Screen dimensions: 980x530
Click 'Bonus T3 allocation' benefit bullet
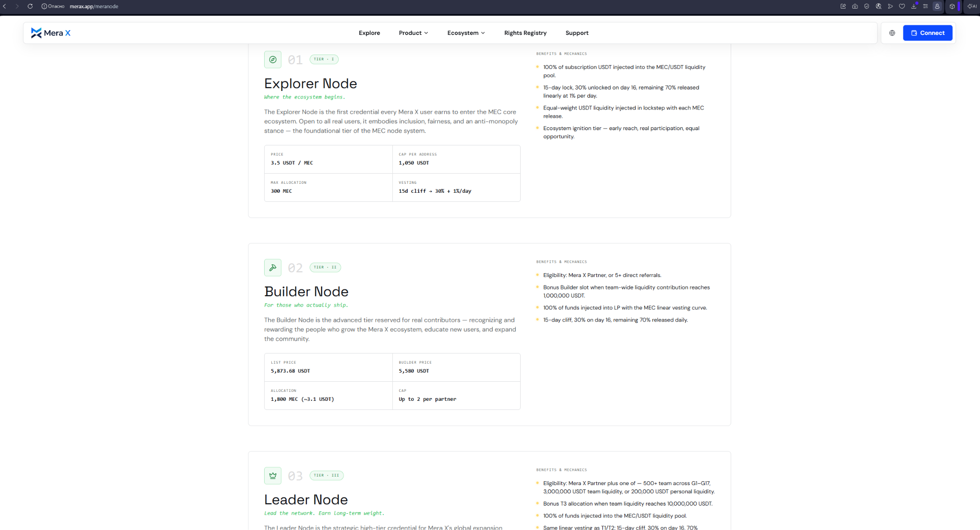628,504
